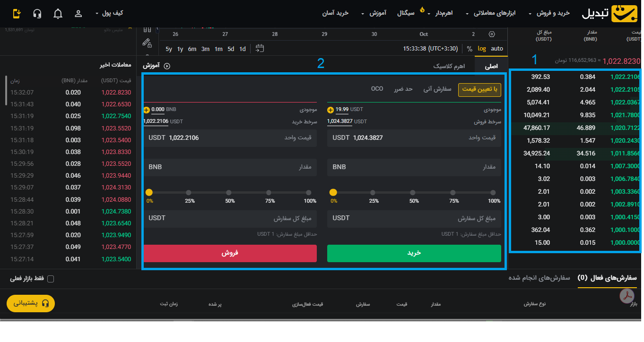Click the yellow mobile app download icon
The width and height of the screenshot is (644, 342).
coord(16,14)
